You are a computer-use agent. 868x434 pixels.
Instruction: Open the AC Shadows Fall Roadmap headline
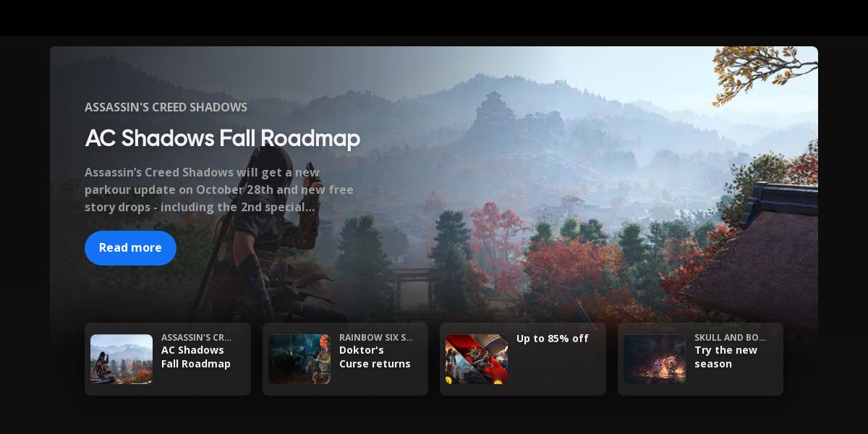(x=222, y=138)
